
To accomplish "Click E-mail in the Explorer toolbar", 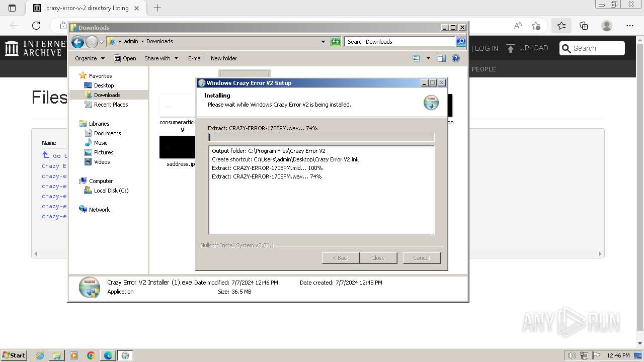I will (195, 58).
